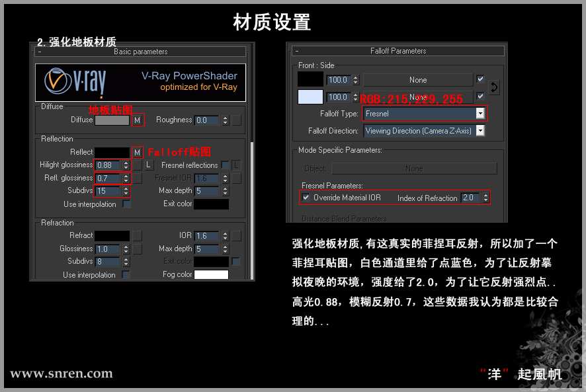Click the Object None button
Viewport: 586px width, 392px height.
(x=415, y=169)
